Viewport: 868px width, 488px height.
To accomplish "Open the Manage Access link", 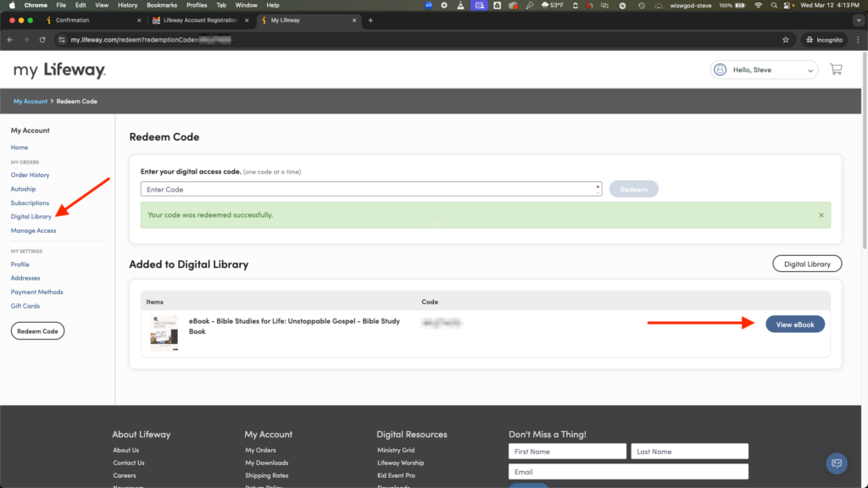I will pos(33,230).
